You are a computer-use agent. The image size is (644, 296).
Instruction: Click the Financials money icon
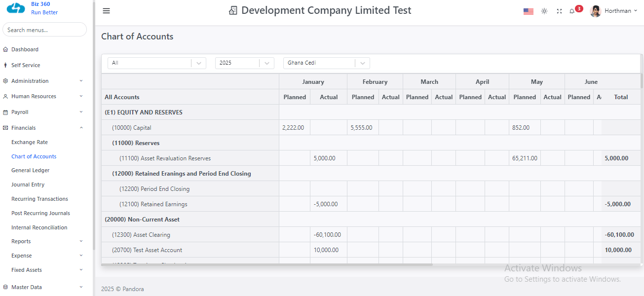point(5,128)
